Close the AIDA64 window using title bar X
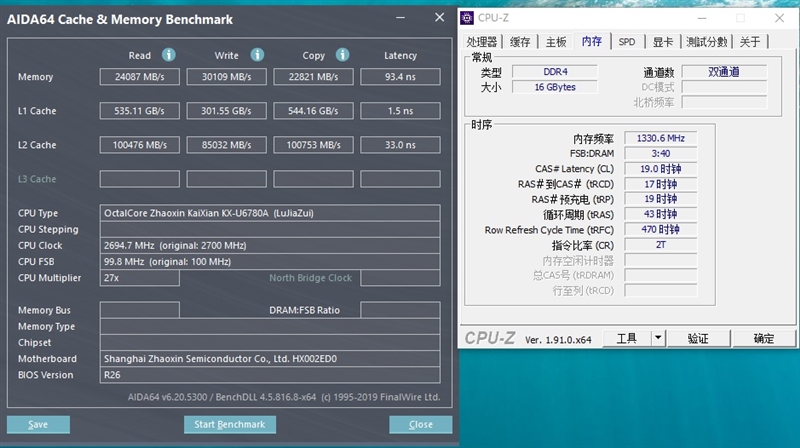The image size is (800, 448). point(438,18)
